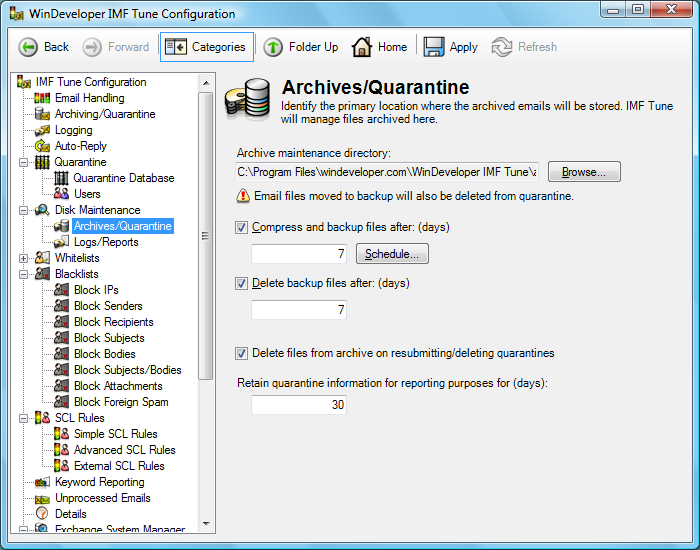The width and height of the screenshot is (700, 550).
Task: Click the Archive maintenance directory field
Action: tap(387, 172)
